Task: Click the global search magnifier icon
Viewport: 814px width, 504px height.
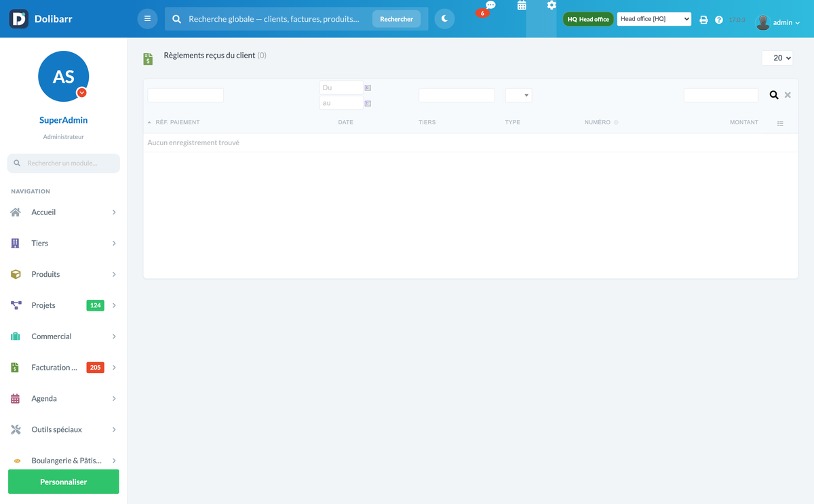Action: click(177, 19)
